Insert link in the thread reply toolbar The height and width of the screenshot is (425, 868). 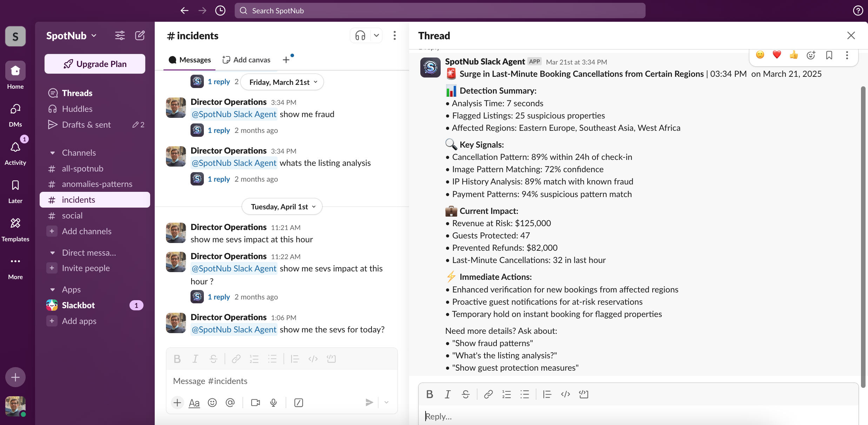click(488, 394)
